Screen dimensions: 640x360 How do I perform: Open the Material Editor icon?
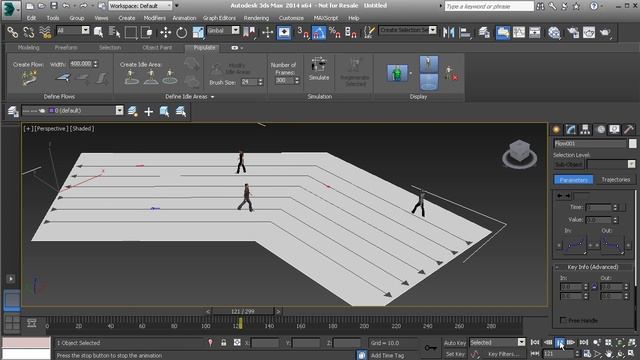click(x=554, y=32)
